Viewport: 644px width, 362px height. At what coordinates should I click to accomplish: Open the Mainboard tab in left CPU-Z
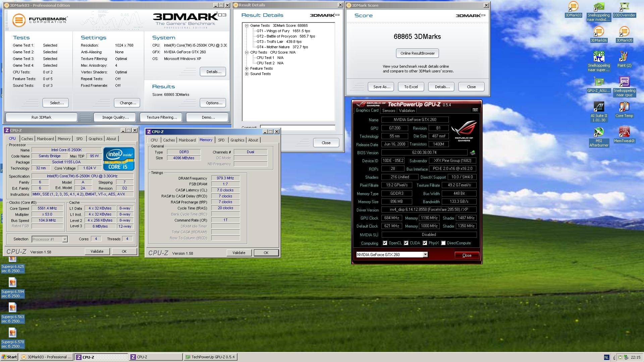45,139
